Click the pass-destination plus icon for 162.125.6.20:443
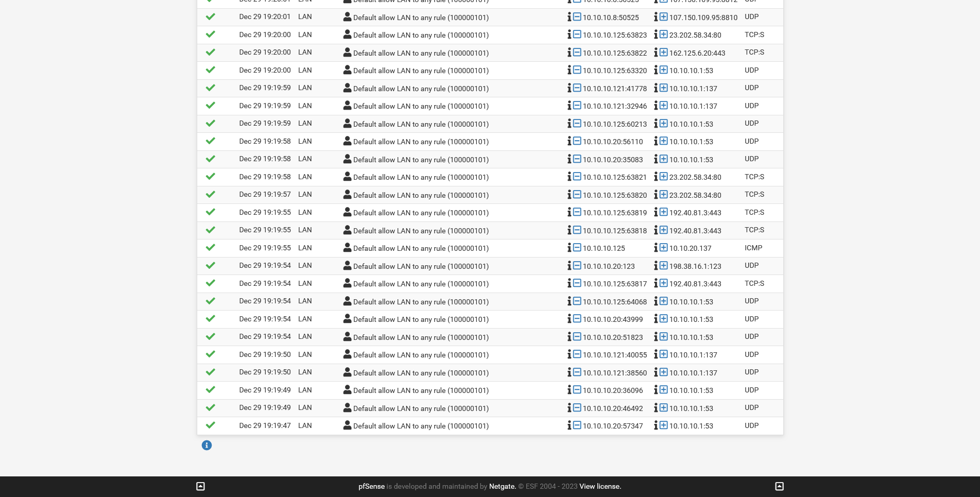This screenshot has height=497, width=980. coord(664,53)
